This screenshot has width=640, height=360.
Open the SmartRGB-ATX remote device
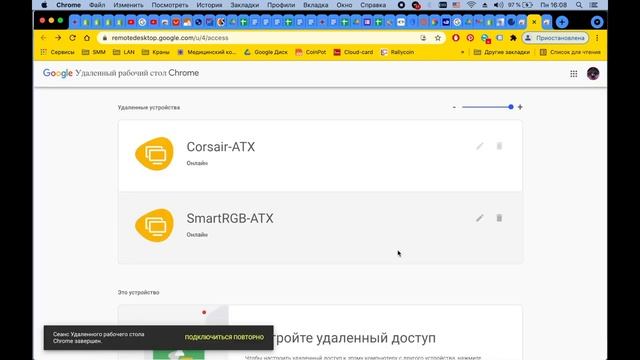coord(320,227)
